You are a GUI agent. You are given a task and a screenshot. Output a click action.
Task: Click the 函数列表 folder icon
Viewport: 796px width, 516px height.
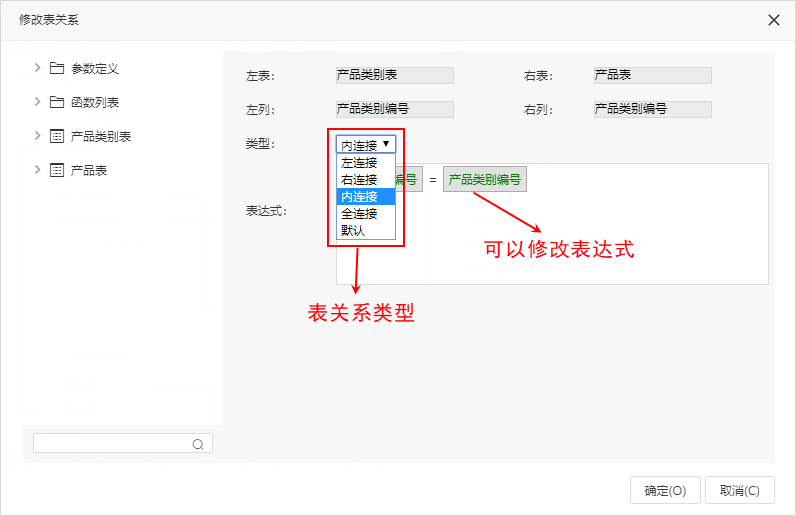tap(57, 102)
